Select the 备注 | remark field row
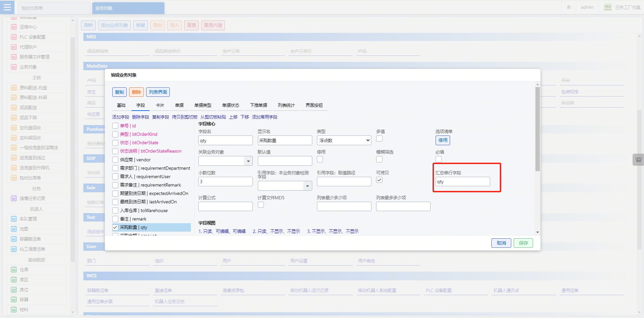 [x=152, y=219]
